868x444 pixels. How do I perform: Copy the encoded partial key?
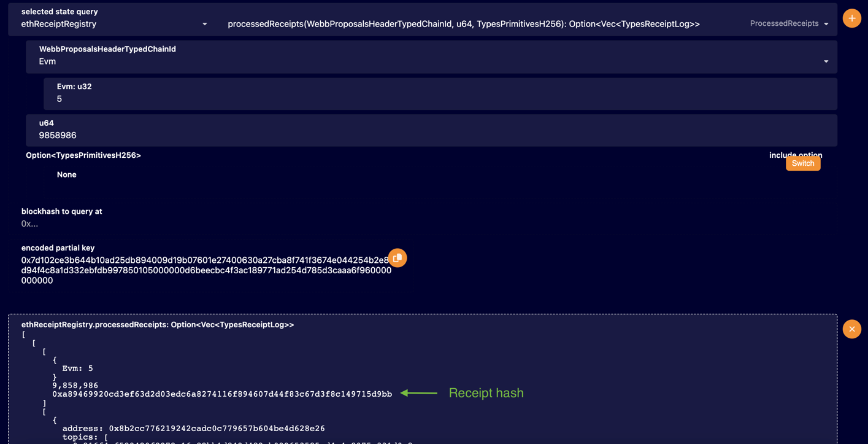point(398,258)
